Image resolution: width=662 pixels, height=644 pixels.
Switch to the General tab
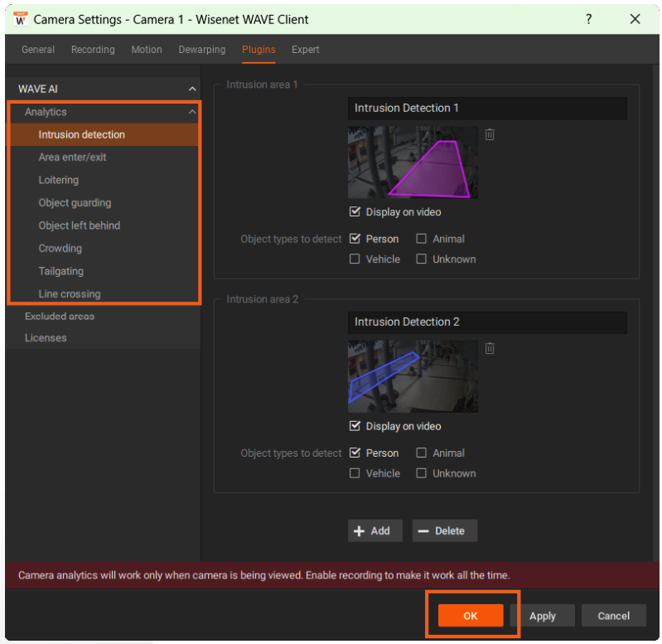tap(38, 50)
